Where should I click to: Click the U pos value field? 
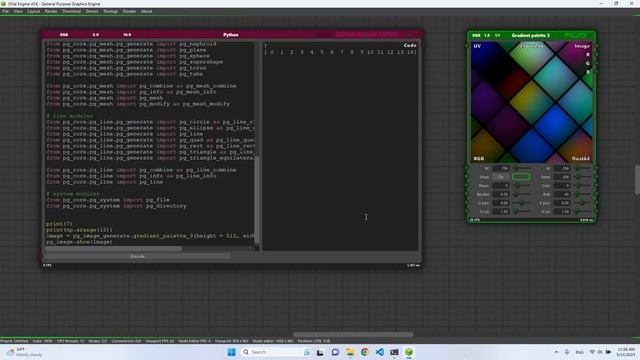click(501, 203)
